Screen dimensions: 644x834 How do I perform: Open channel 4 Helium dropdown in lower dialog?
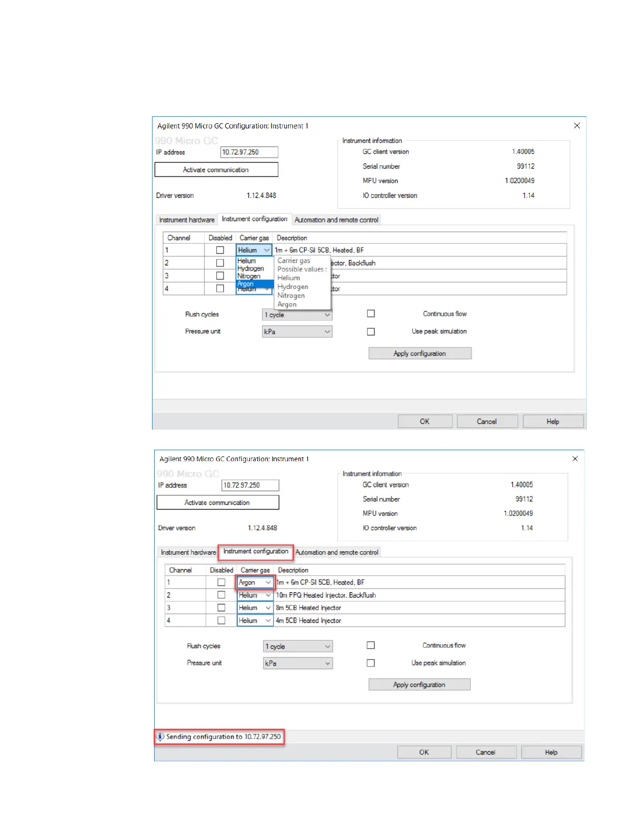coord(255,621)
